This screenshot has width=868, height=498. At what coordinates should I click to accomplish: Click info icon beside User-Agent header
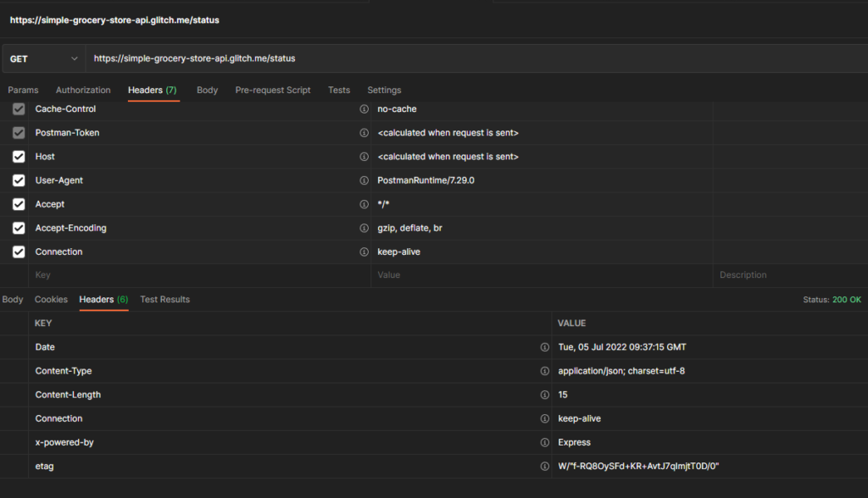(364, 180)
